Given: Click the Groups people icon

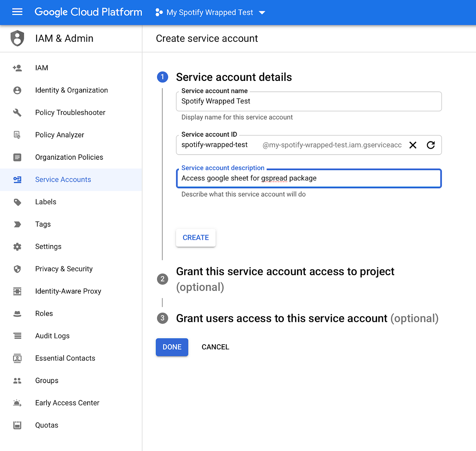Looking at the screenshot, I should (17, 381).
